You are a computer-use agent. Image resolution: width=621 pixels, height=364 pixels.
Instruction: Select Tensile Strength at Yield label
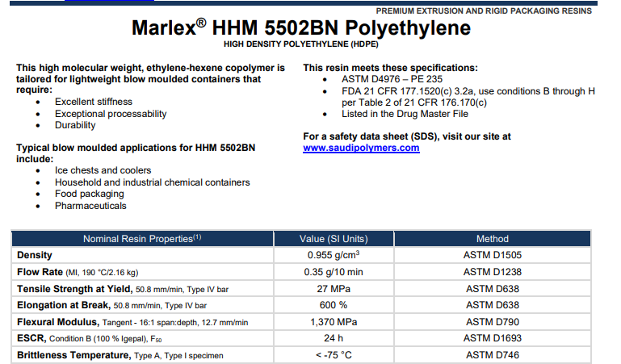click(123, 289)
